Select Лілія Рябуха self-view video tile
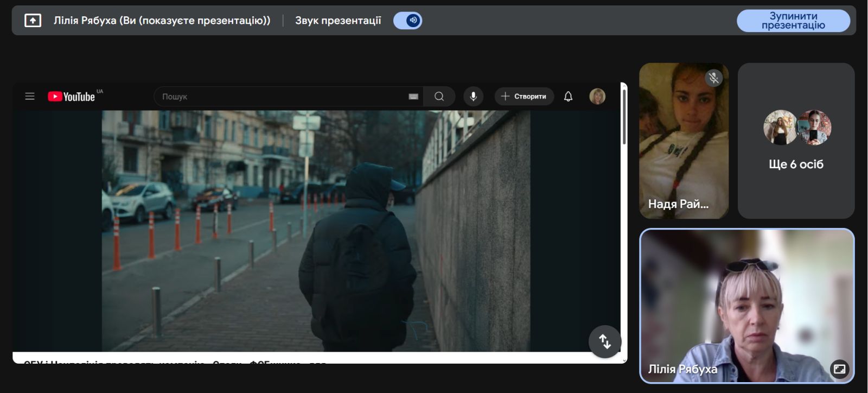868x393 pixels. [x=747, y=306]
